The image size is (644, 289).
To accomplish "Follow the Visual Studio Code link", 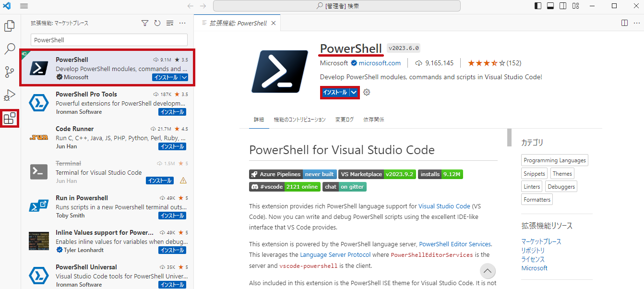I will click(444, 206).
